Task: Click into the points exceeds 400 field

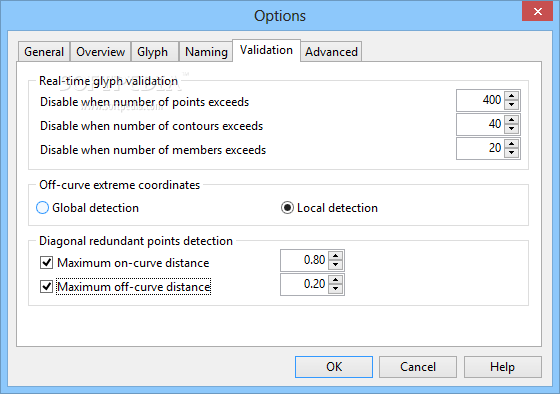Action: [x=480, y=100]
